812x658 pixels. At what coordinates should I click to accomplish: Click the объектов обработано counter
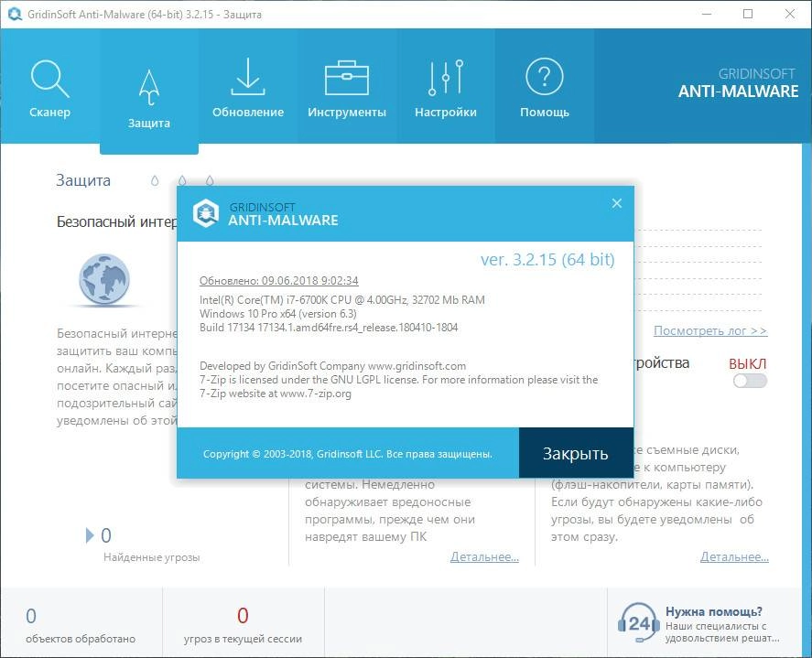[x=81, y=625]
